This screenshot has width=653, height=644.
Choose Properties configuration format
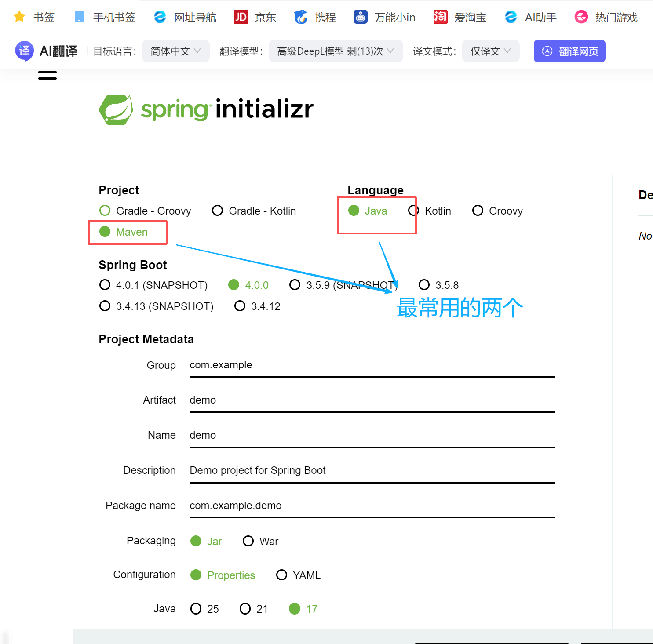[223, 575]
